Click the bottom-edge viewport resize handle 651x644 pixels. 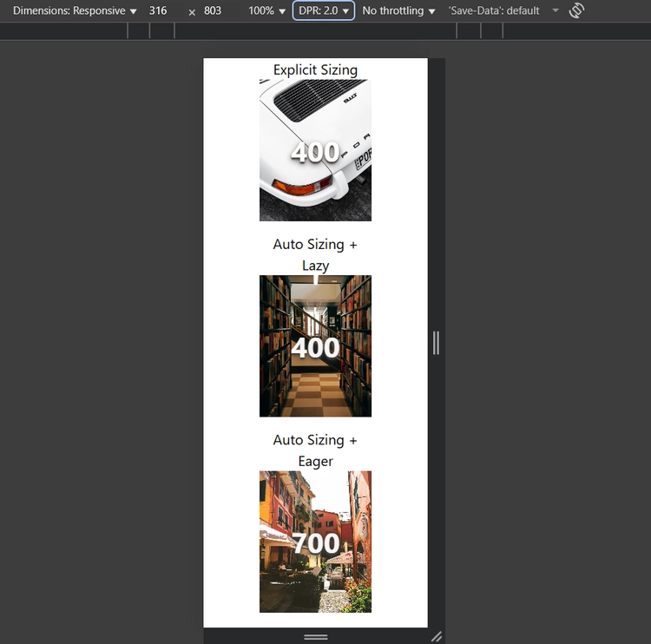tap(316, 636)
